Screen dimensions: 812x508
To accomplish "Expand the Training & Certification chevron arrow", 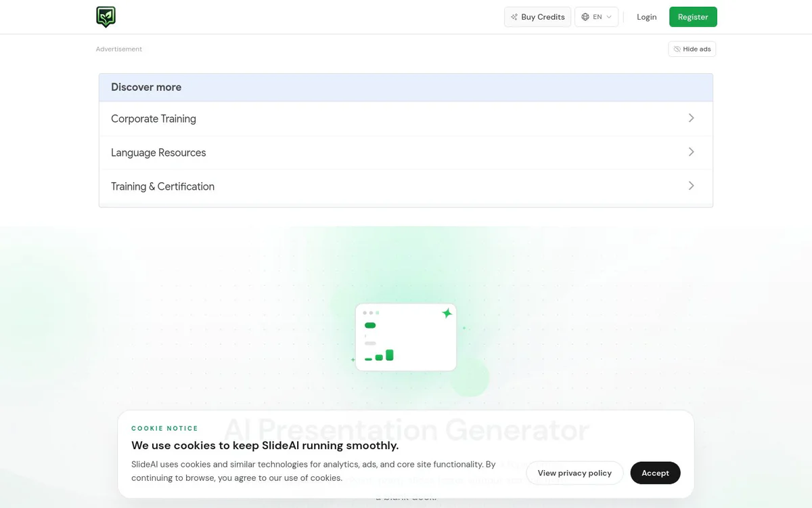I will click(691, 186).
